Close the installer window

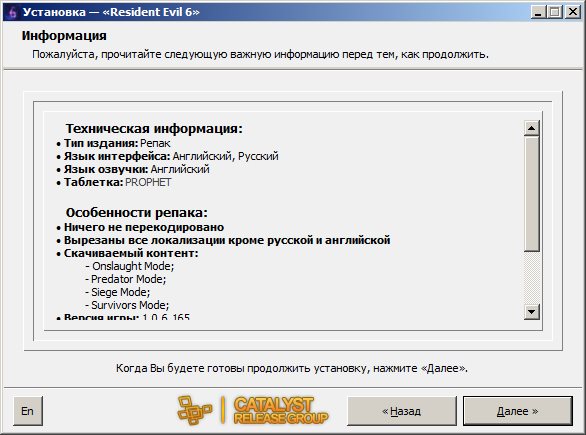(573, 12)
